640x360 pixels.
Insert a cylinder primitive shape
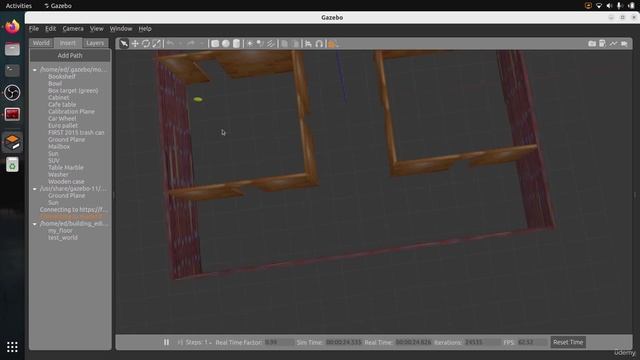pos(236,44)
